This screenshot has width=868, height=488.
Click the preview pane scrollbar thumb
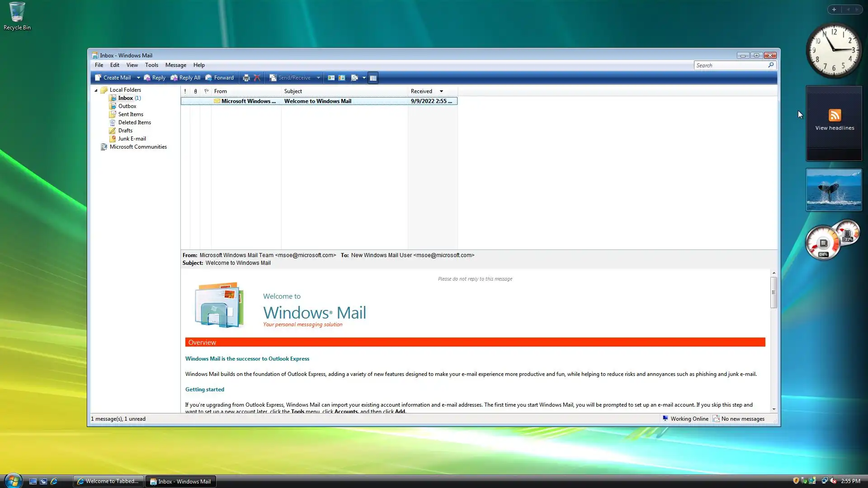tap(774, 292)
